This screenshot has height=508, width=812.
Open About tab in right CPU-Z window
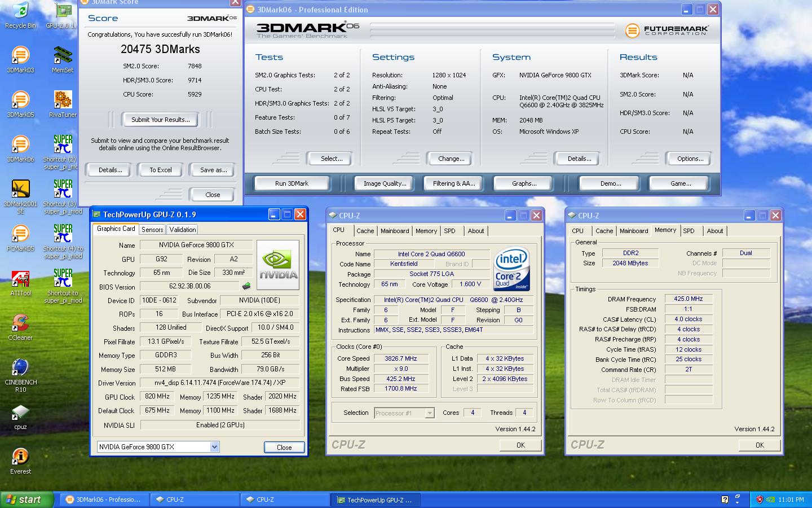tap(715, 231)
